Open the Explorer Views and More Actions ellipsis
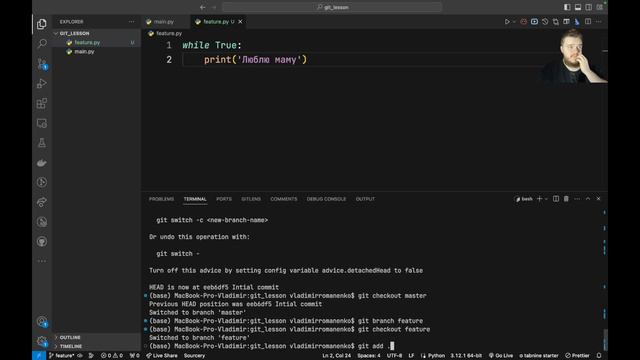The width and height of the screenshot is (640, 360). tap(131, 22)
